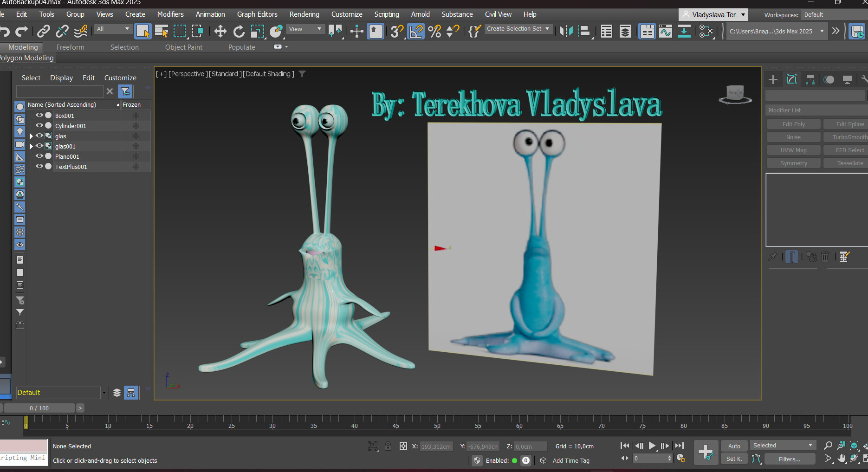The height and width of the screenshot is (472, 868).
Task: Open the Create Selection Set dropdown
Action: (x=518, y=29)
